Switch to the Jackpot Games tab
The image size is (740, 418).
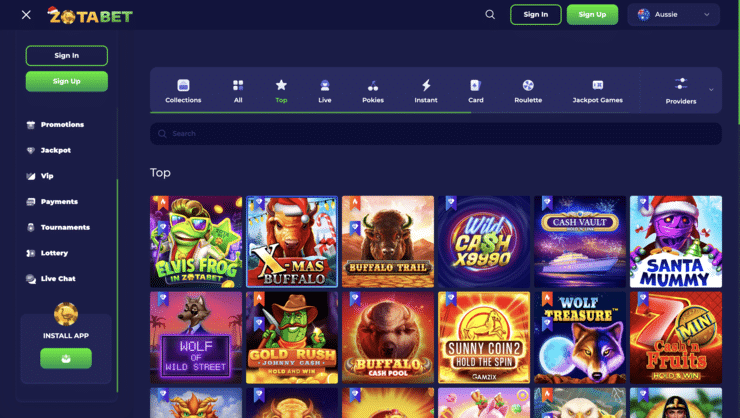597,91
